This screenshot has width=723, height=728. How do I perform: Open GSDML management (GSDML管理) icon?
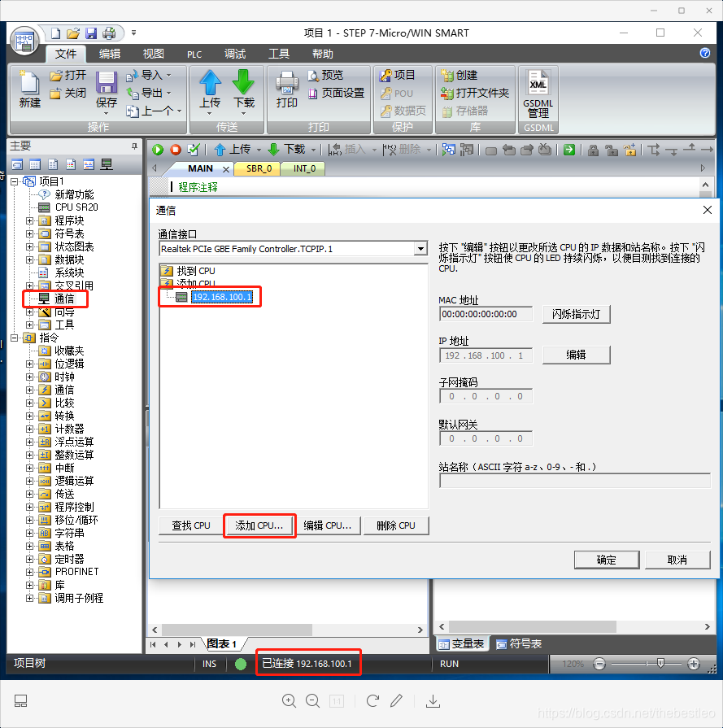[538, 82]
